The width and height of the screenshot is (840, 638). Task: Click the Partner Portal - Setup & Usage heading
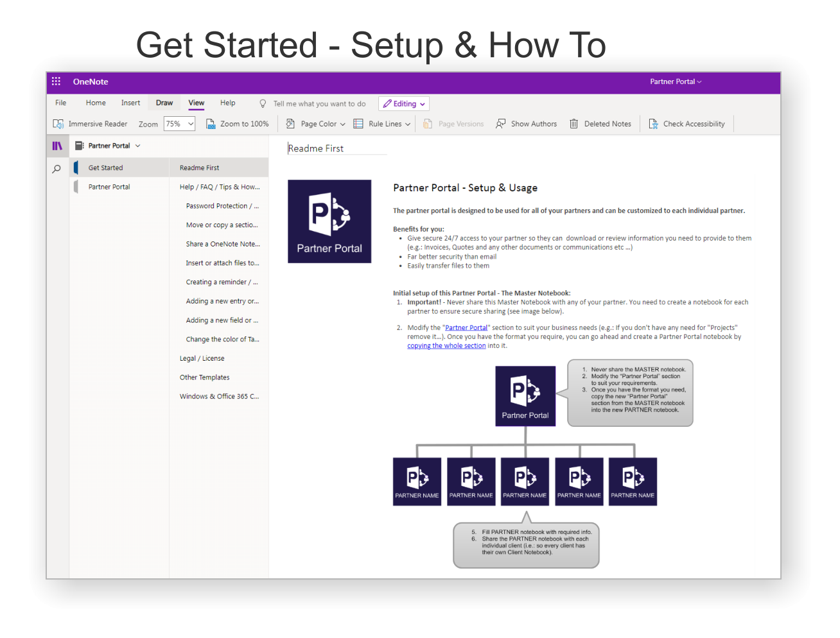[465, 188]
